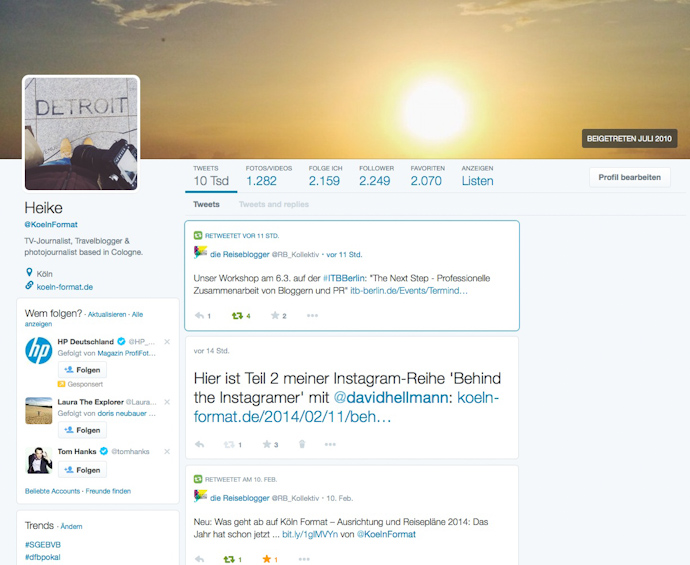This screenshot has height=565, width=690.
Task: Open the koeln-format.de website link
Action: pyautogui.click(x=65, y=287)
